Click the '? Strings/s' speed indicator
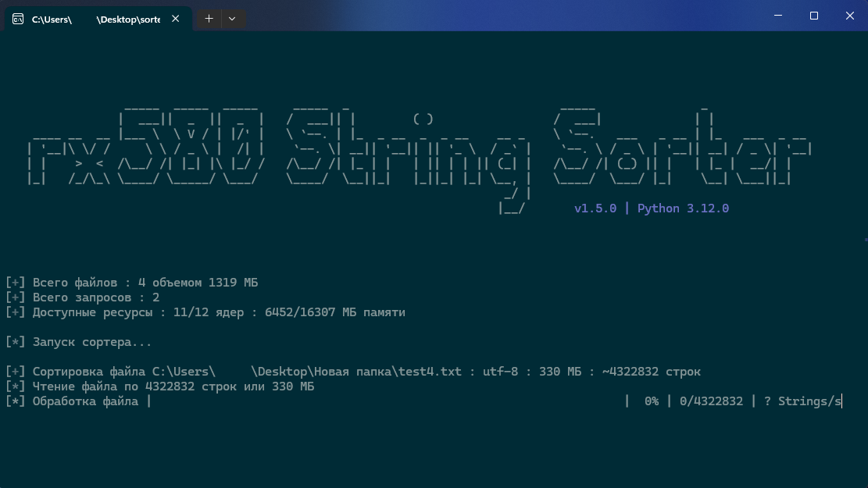The width and height of the screenshot is (868, 488). coord(802,401)
